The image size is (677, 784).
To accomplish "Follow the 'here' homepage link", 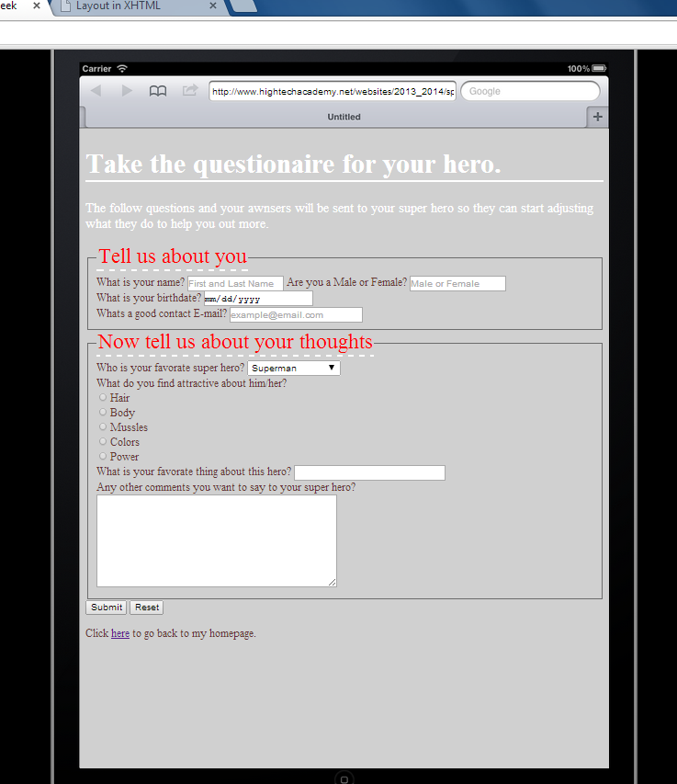I will point(119,633).
